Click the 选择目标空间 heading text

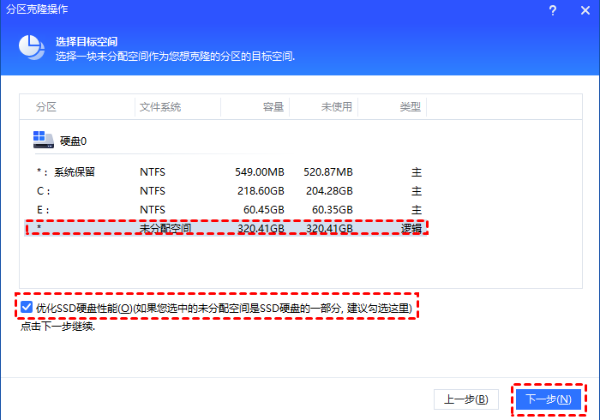click(x=87, y=42)
